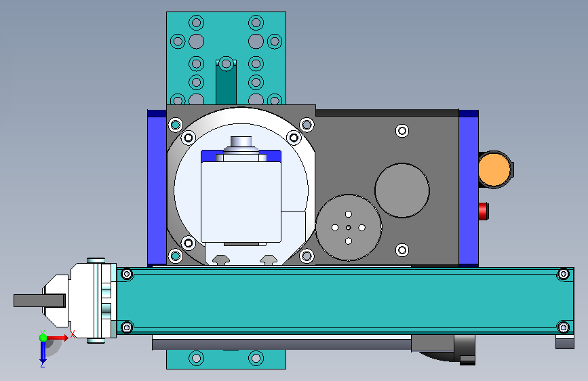Select the long teal conveyor beam body

click(345, 301)
